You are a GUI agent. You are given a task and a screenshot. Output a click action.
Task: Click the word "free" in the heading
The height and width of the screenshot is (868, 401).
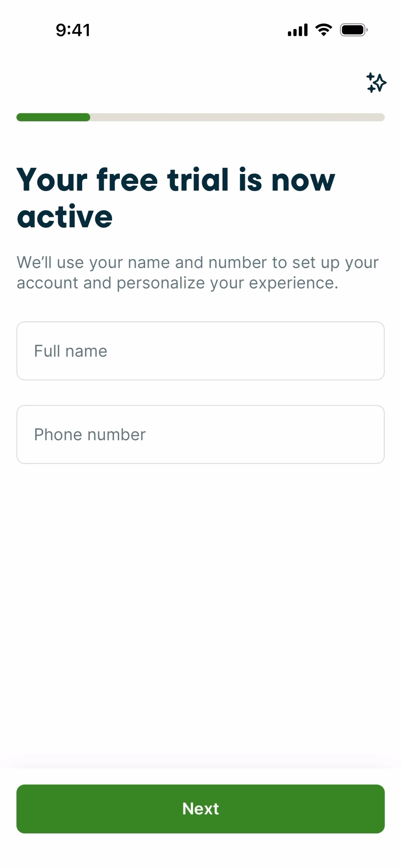click(127, 180)
